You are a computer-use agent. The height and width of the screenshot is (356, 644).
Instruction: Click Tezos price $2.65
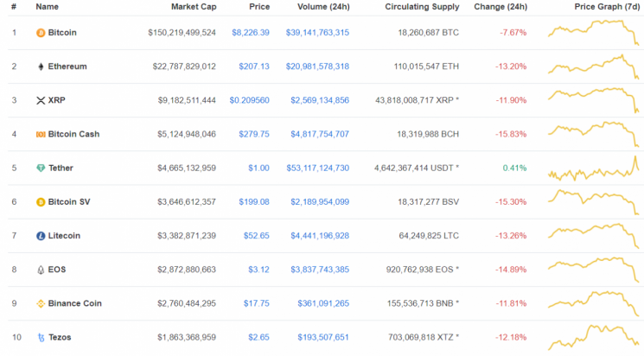(x=258, y=338)
